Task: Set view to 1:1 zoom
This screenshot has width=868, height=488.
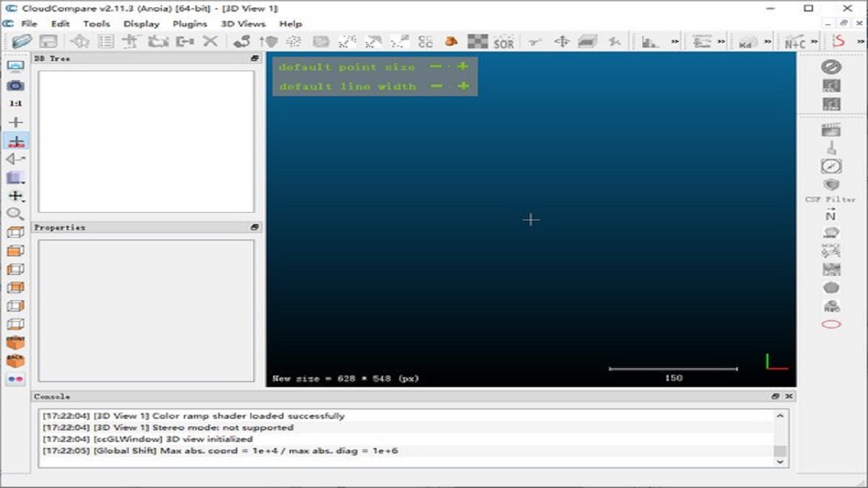Action: [15, 104]
